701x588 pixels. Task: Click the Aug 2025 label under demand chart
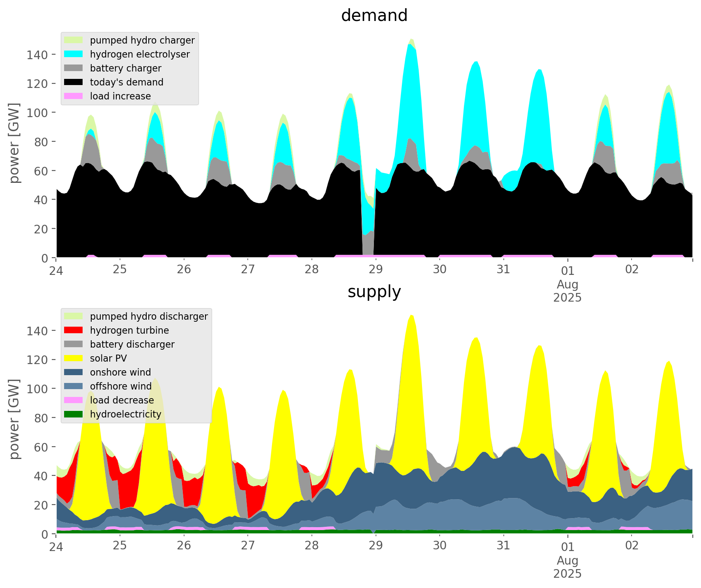point(567,291)
